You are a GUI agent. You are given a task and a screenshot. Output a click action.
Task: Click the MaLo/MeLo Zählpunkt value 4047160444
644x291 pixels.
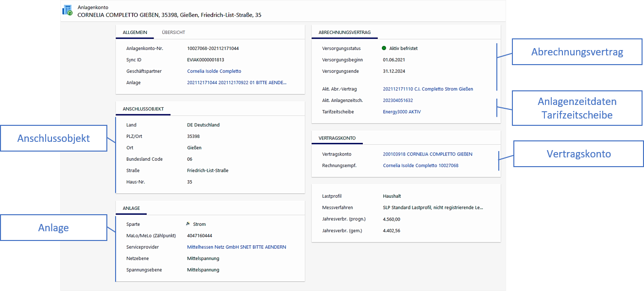[x=200, y=236]
